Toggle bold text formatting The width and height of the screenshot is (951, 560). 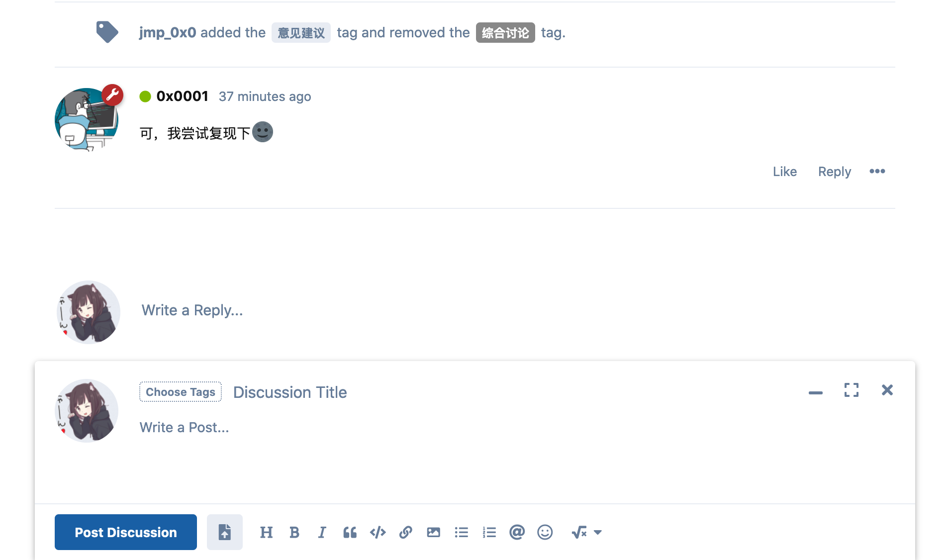[294, 532]
